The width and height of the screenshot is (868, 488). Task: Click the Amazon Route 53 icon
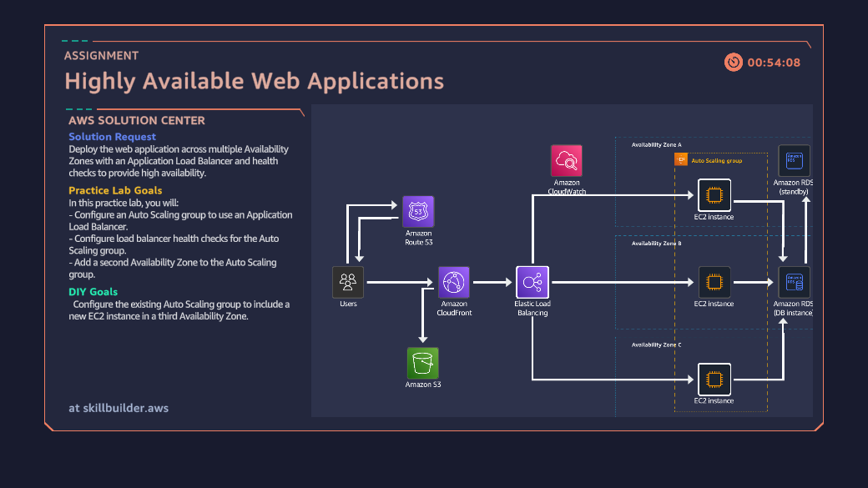click(x=418, y=211)
